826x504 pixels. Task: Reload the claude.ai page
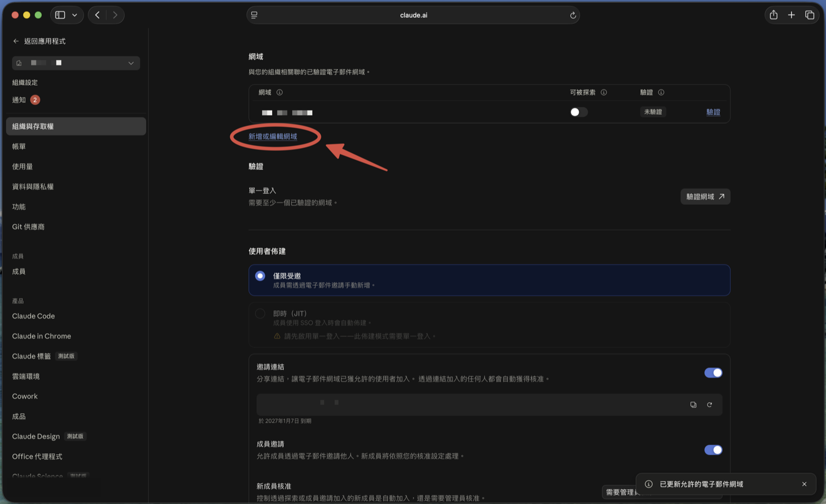[x=573, y=15]
